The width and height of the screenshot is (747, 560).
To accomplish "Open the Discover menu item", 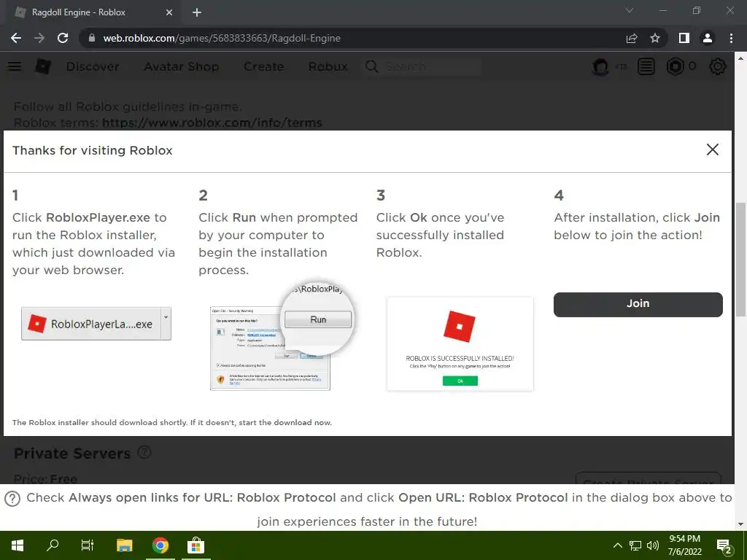I will pyautogui.click(x=93, y=66).
